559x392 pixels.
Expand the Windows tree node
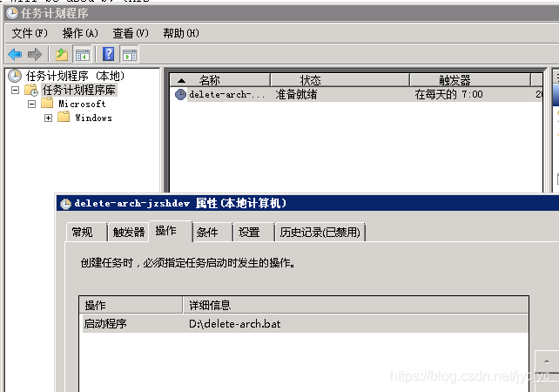coord(48,118)
